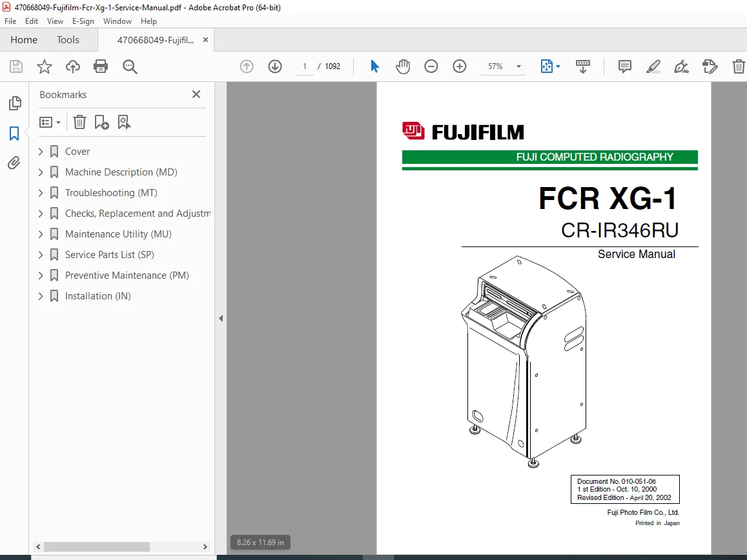Expand Installation (IN) bookmark
747x560 pixels.
tap(41, 296)
